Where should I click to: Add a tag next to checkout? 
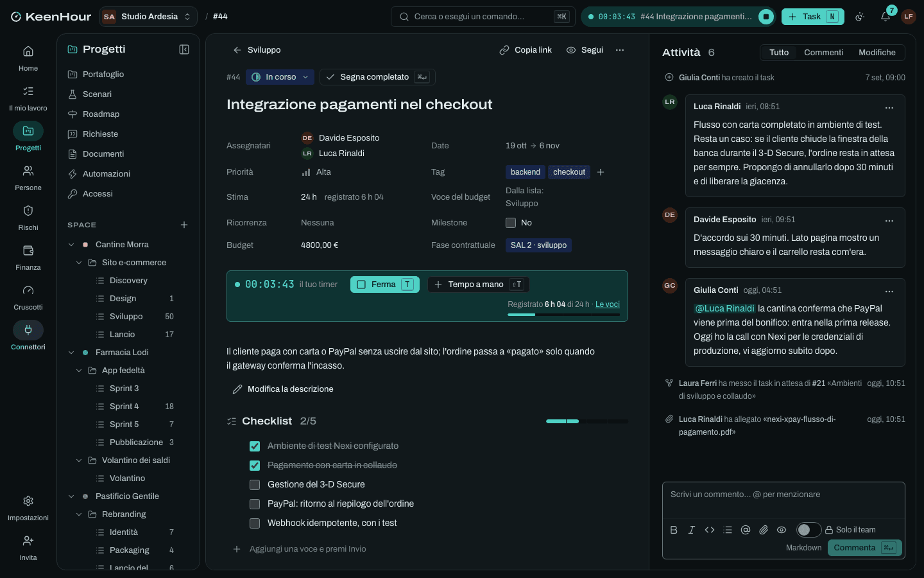tap(601, 172)
